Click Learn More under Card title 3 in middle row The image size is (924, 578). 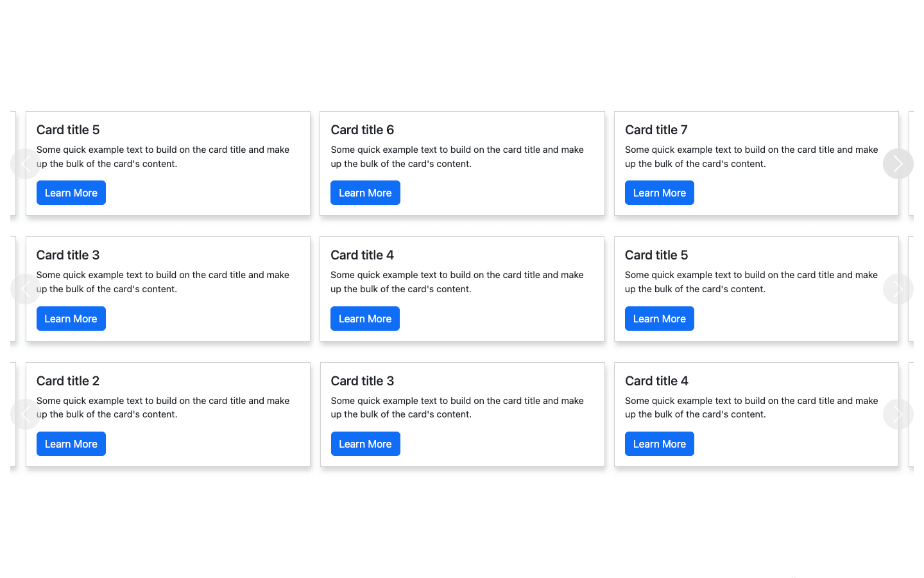71,318
